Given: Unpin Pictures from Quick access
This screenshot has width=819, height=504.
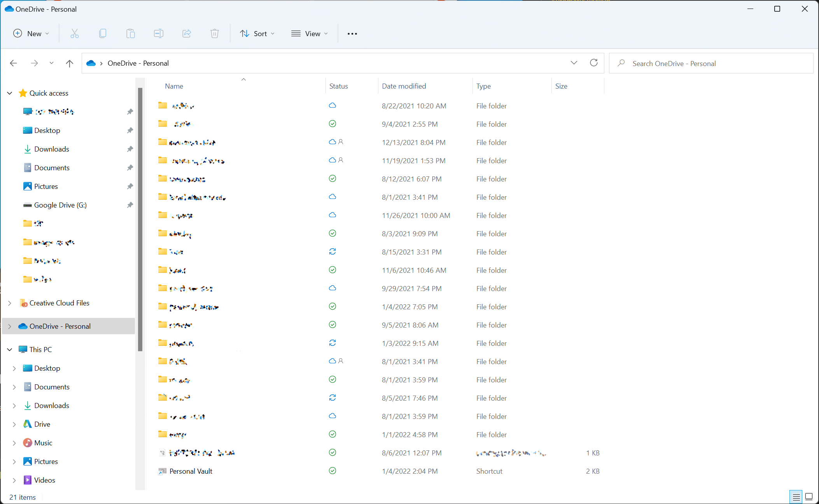Looking at the screenshot, I should (x=130, y=186).
